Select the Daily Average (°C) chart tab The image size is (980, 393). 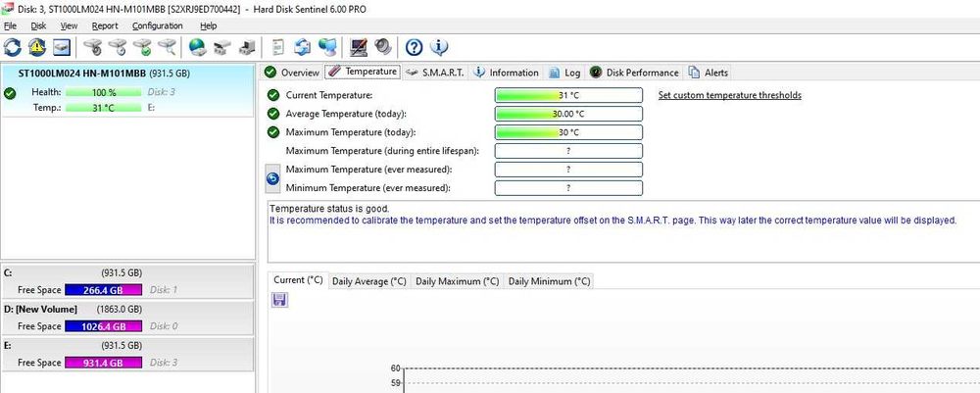click(368, 281)
